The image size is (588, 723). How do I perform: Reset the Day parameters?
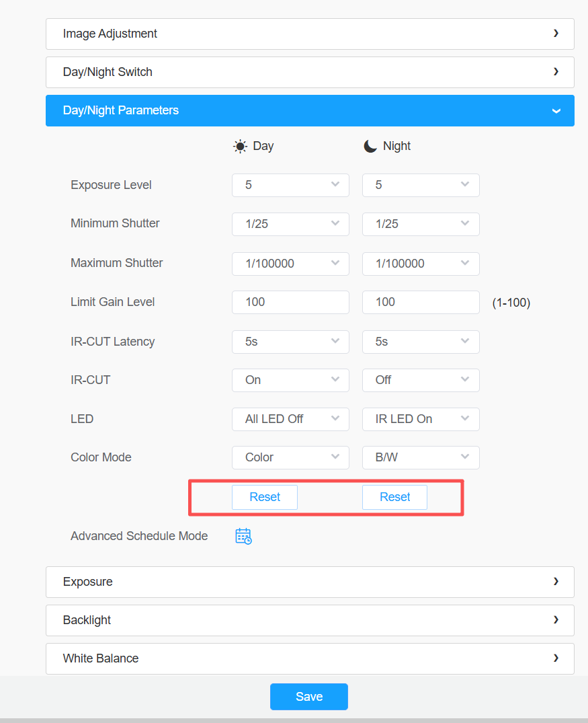tap(265, 497)
